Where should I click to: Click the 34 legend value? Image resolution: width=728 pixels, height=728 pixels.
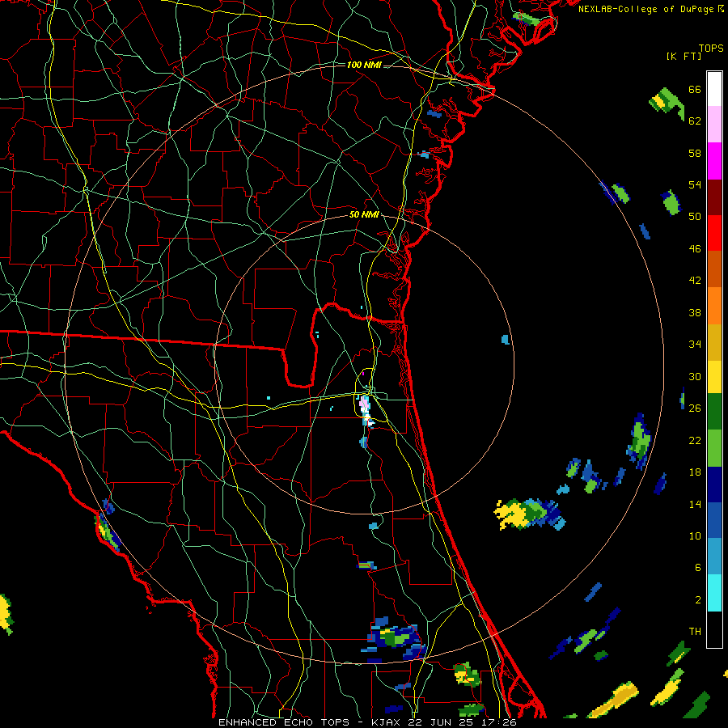(x=695, y=345)
